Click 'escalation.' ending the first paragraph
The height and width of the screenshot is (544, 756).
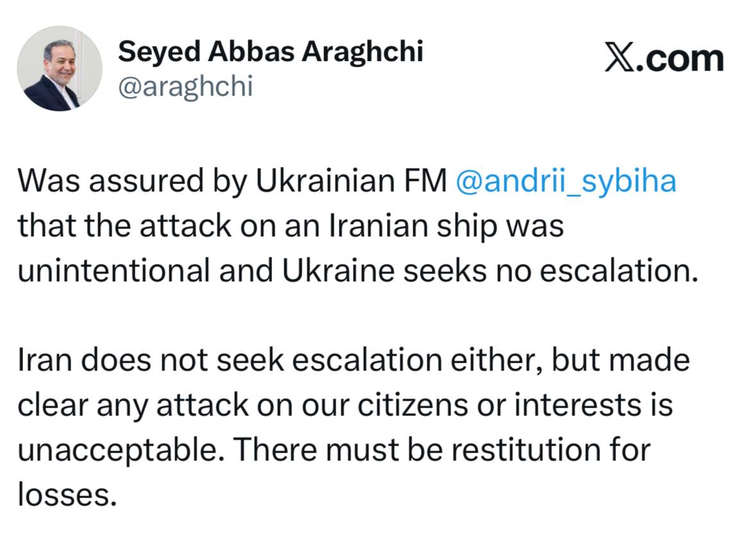[619, 270]
